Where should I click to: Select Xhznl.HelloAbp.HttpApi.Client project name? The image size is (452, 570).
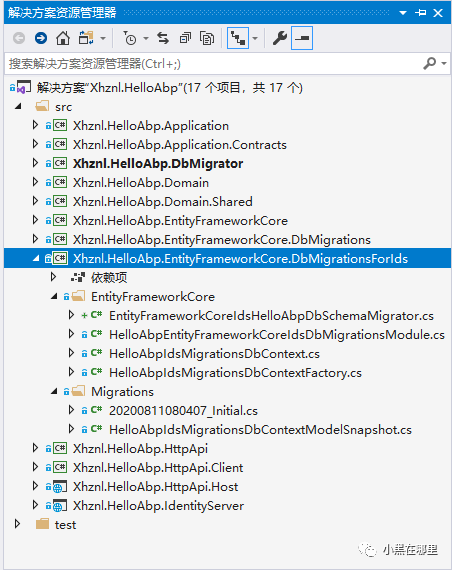tap(158, 468)
